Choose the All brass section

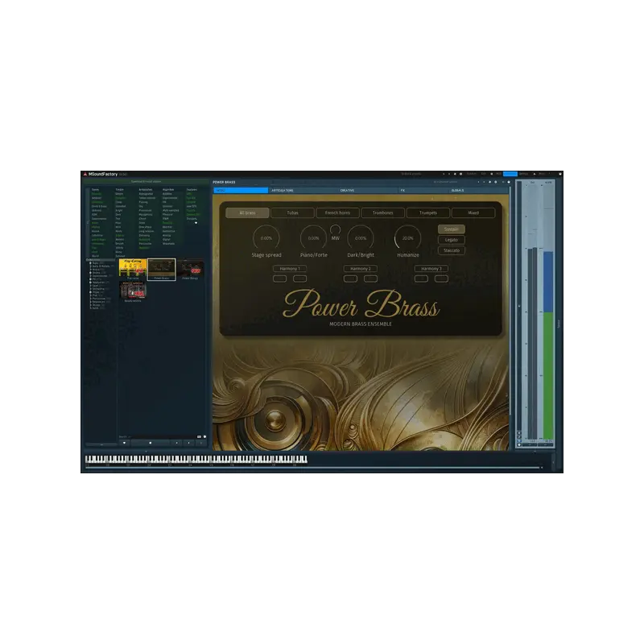[247, 213]
